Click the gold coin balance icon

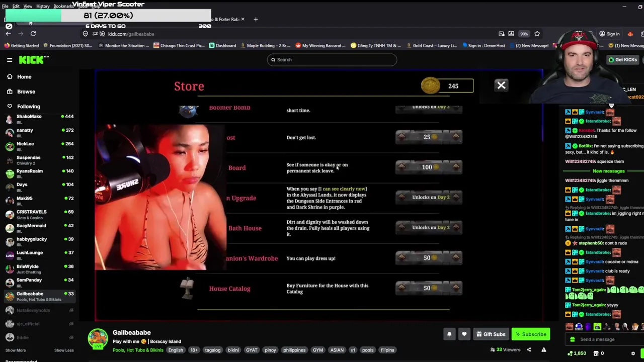[431, 86]
